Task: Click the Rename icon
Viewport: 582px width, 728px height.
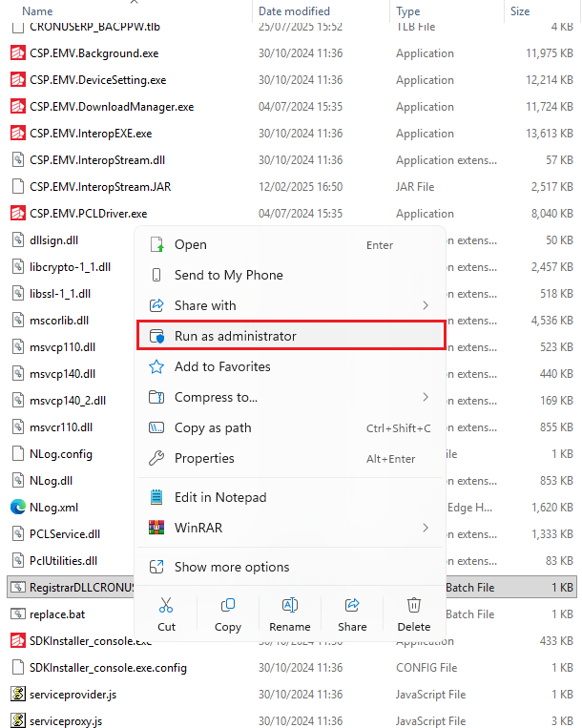Action: click(x=289, y=605)
